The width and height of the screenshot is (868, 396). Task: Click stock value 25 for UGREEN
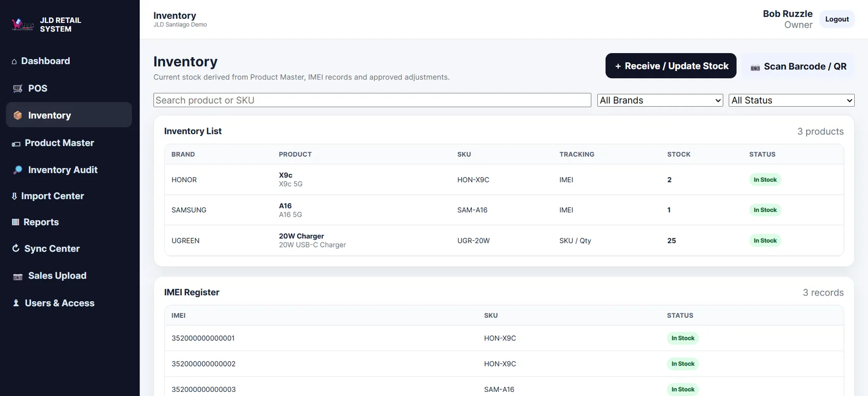(x=671, y=240)
